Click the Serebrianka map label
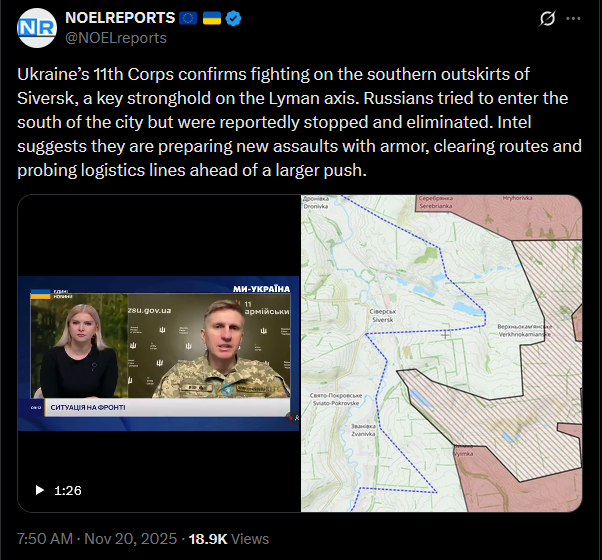Image resolution: width=602 pixels, height=560 pixels. (436, 202)
